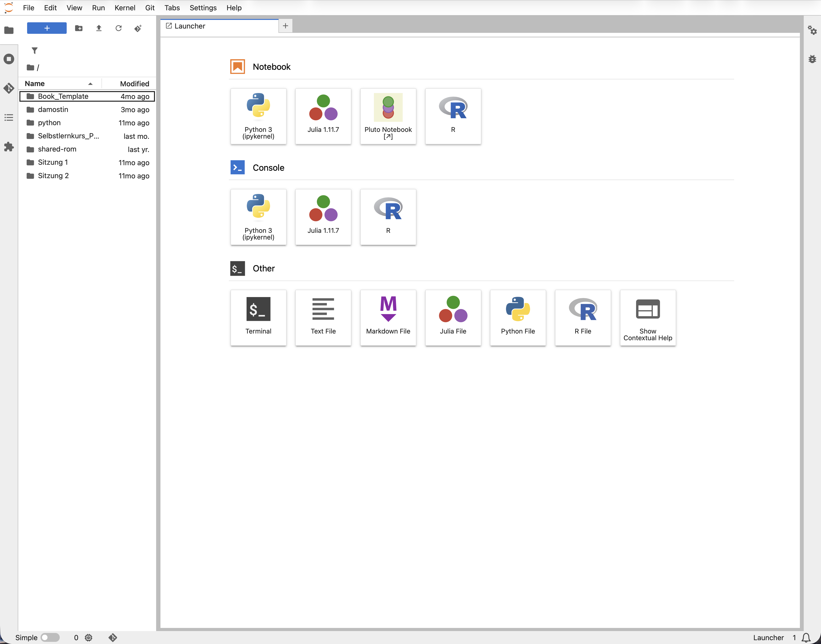Launch a Terminal from the Other section
This screenshot has height=644, width=821.
258,317
